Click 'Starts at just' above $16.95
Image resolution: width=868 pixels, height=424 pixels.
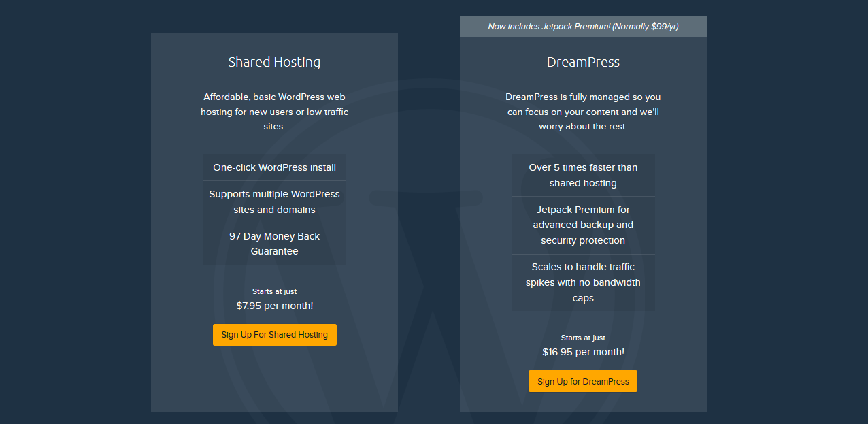(583, 338)
